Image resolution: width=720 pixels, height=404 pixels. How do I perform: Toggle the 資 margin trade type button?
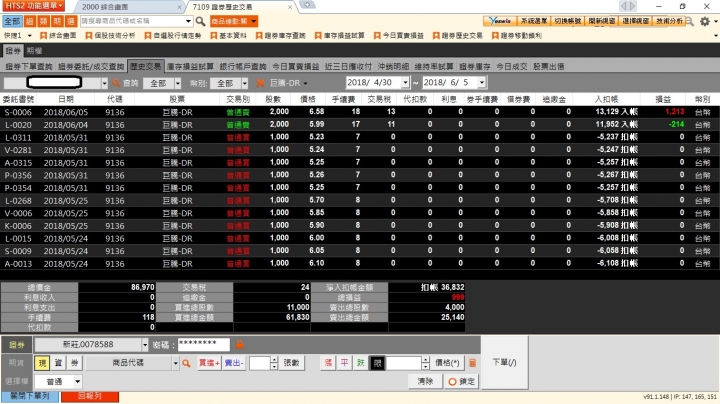tap(58, 363)
